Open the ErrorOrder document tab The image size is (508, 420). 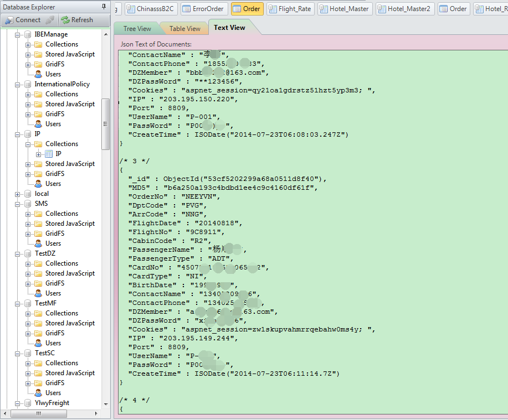coord(204,9)
